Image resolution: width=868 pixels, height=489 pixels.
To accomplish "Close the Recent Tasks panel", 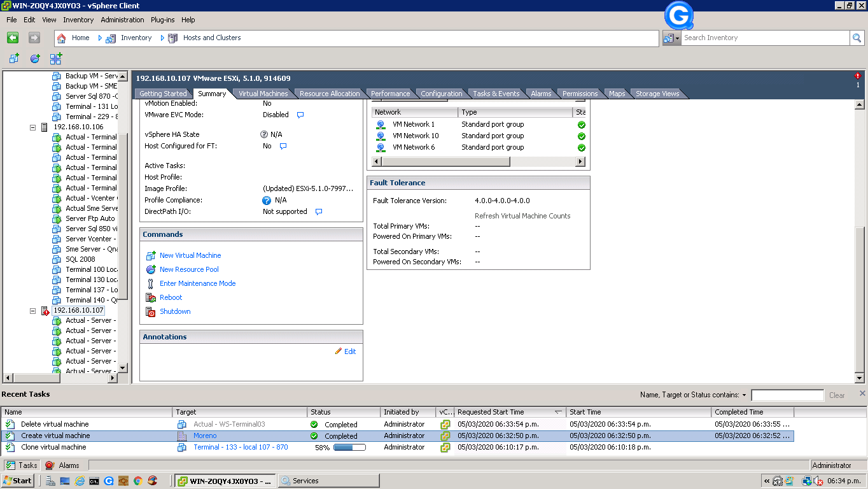I will (x=862, y=393).
